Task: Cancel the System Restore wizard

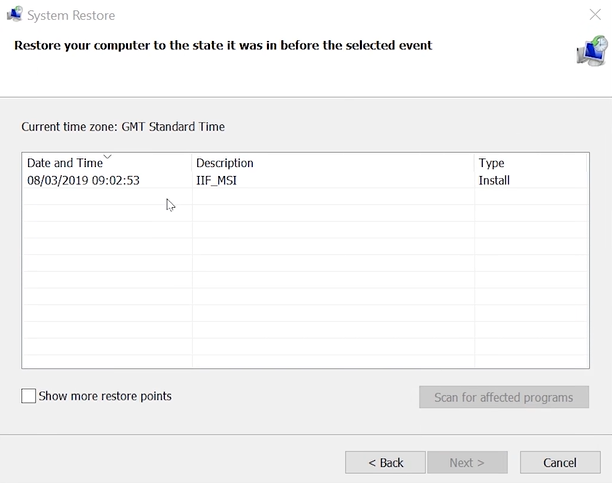Action: click(559, 463)
